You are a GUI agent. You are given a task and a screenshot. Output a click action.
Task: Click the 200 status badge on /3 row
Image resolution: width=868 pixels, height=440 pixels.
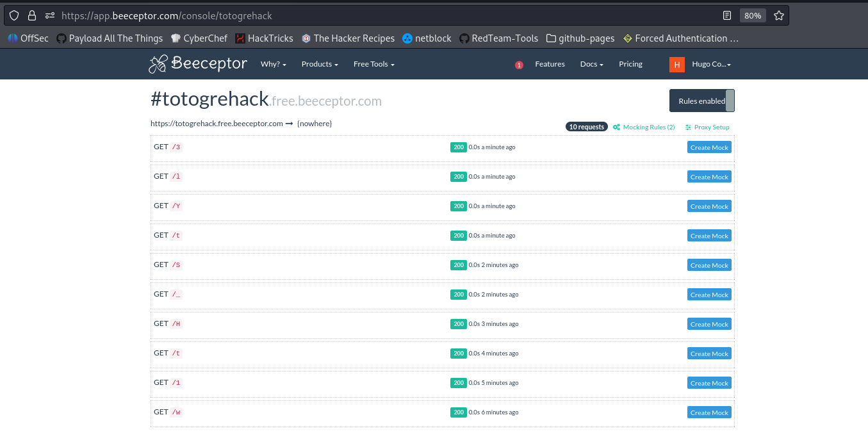coord(459,147)
